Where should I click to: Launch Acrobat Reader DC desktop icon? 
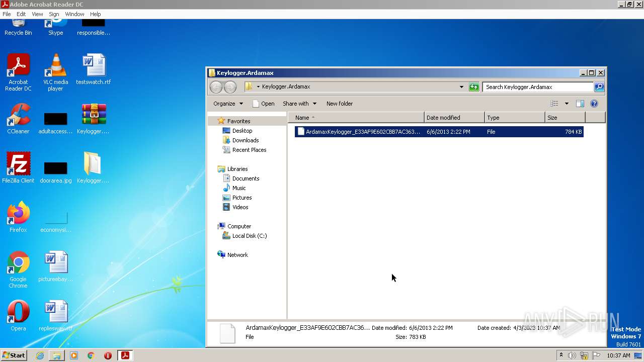pos(18,72)
